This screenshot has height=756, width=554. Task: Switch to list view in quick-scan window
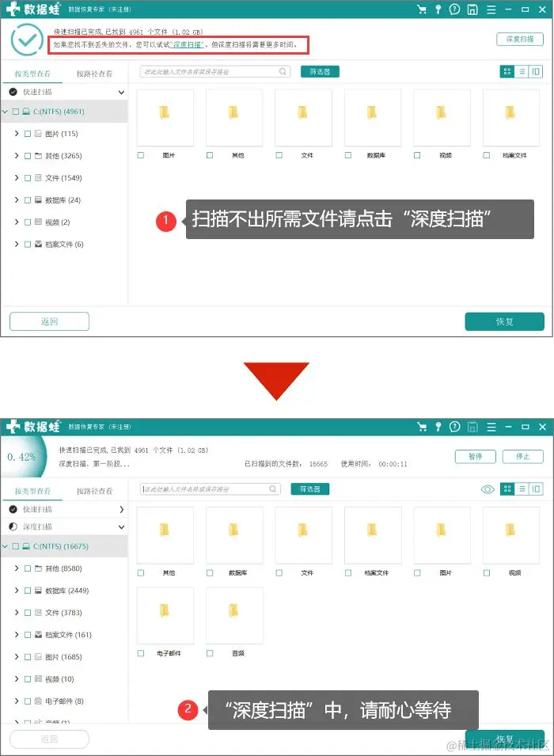[x=522, y=71]
